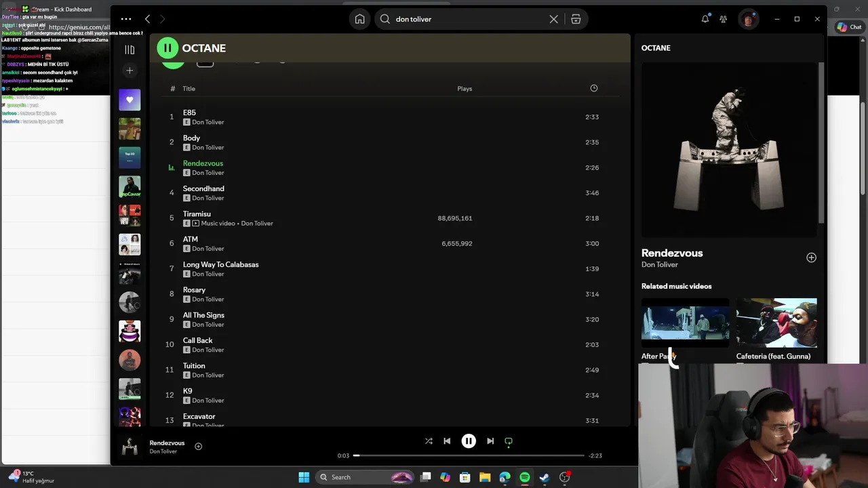Viewport: 868px width, 488px height.
Task: Seek on the song progress bar
Action: 469,455
